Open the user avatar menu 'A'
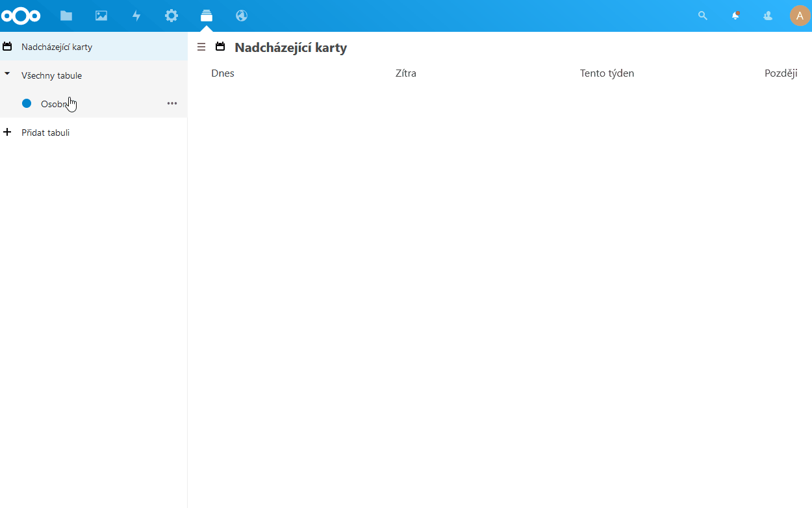Viewport: 812px width, 508px height. tap(800, 16)
